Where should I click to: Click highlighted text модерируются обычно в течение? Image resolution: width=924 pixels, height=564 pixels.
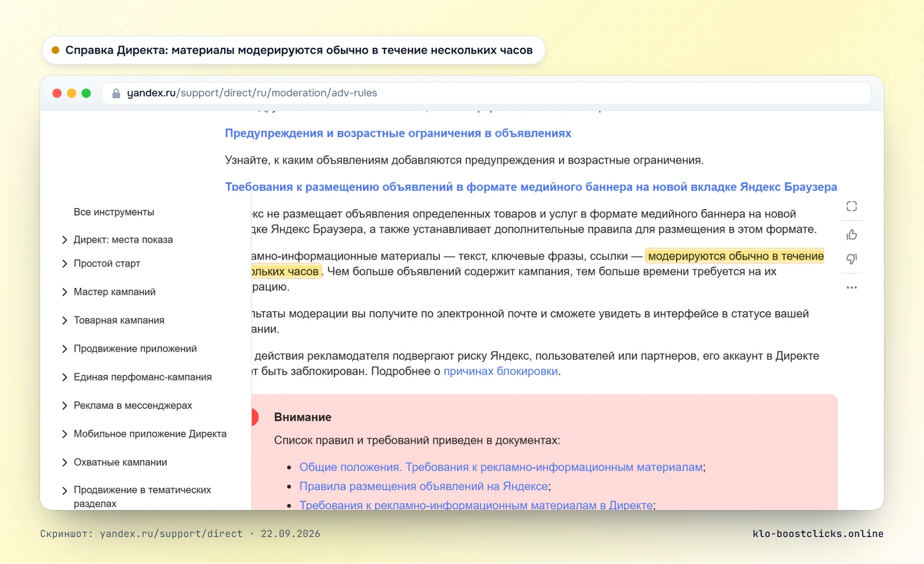[736, 256]
